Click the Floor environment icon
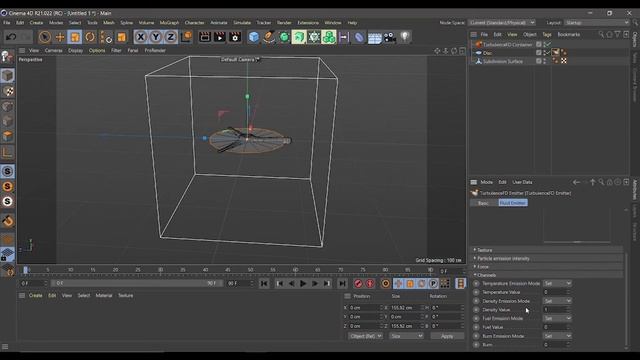 click(x=374, y=38)
